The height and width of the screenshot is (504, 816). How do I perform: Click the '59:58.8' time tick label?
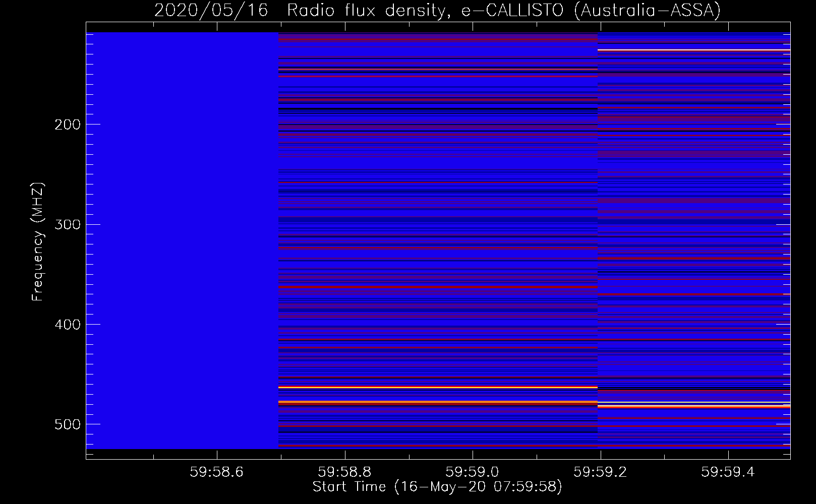[345, 472]
